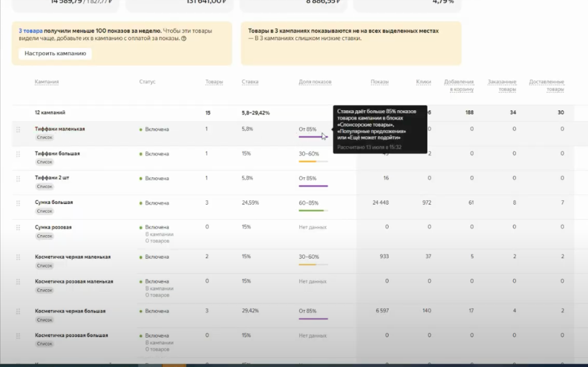Open campaign Косметичка розовая маленькая
The width and height of the screenshot is (588, 367).
click(x=74, y=281)
